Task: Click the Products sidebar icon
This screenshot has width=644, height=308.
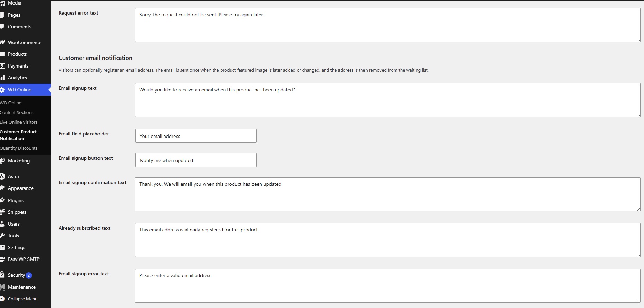Action: 2,54
